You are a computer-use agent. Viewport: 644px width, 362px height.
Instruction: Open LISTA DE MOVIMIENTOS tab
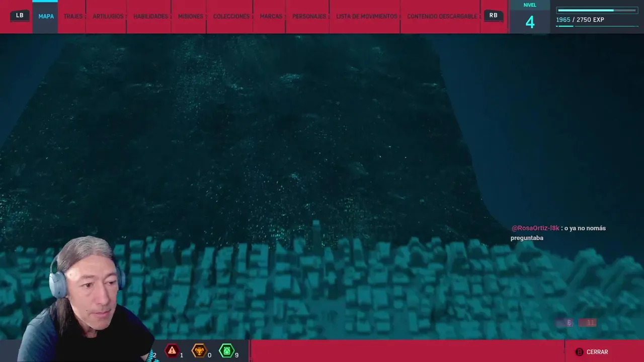click(366, 17)
